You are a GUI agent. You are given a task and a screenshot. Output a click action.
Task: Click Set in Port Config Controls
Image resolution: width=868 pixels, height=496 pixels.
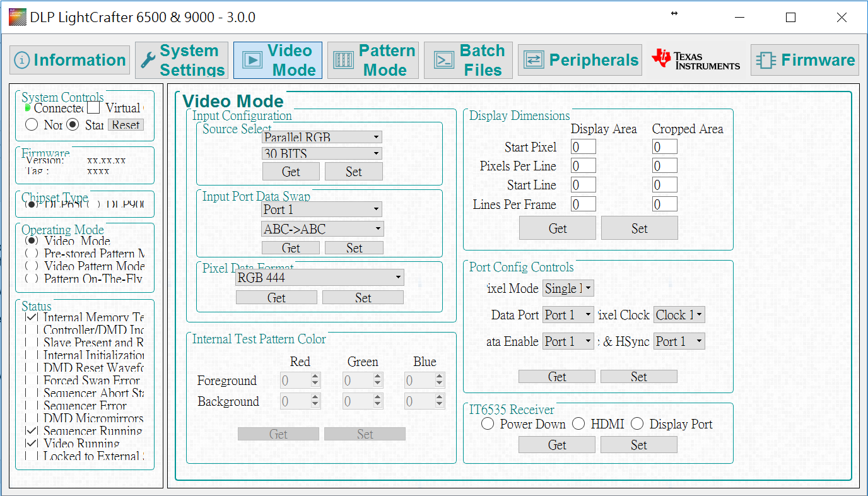pyautogui.click(x=639, y=377)
